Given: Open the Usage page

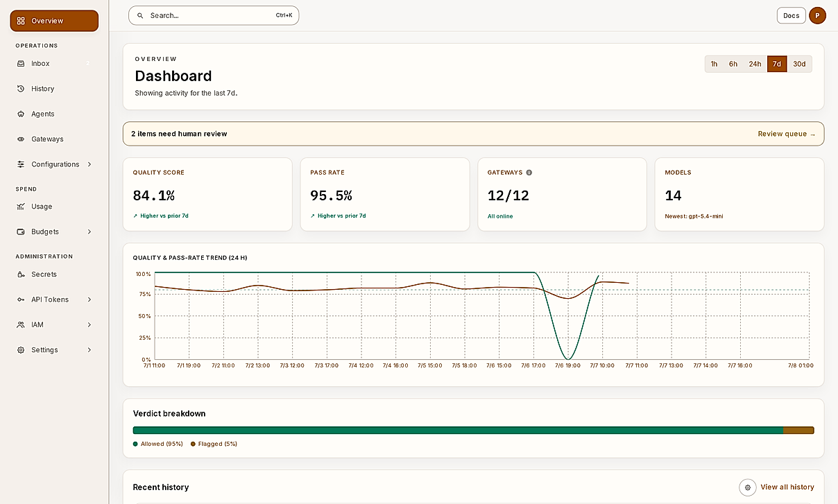Looking at the screenshot, I should tap(54, 207).
